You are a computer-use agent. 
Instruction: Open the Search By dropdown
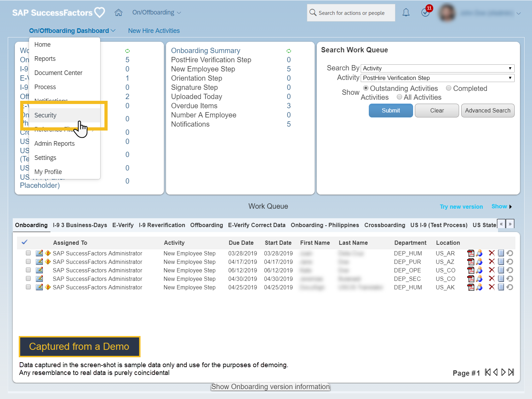point(437,68)
